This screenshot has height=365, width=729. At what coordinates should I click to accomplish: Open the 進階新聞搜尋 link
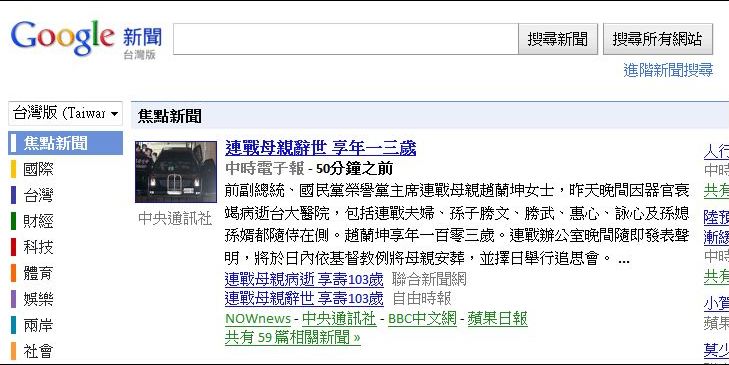point(668,70)
